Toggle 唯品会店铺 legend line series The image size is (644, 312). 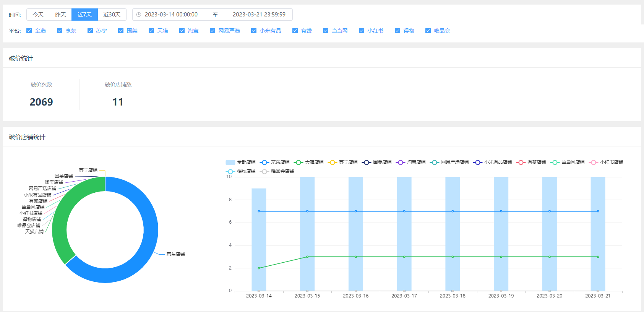[277, 171]
